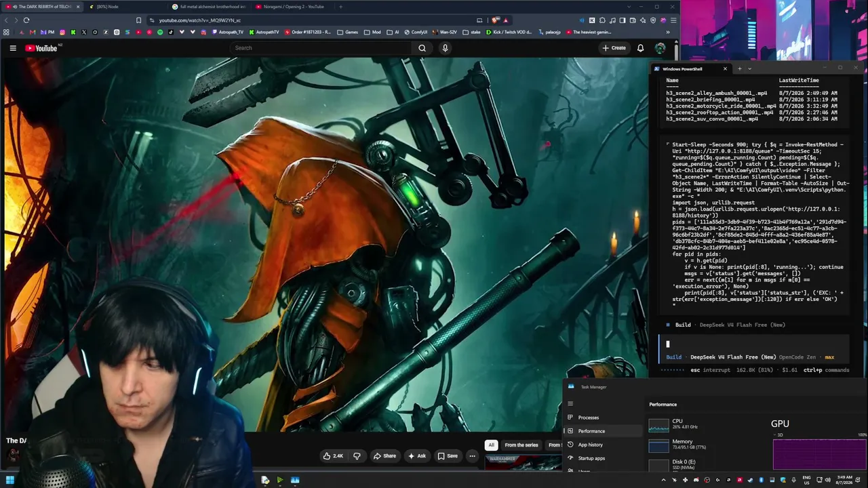
Task: Open the Windows Start menu
Action: pos(10,481)
